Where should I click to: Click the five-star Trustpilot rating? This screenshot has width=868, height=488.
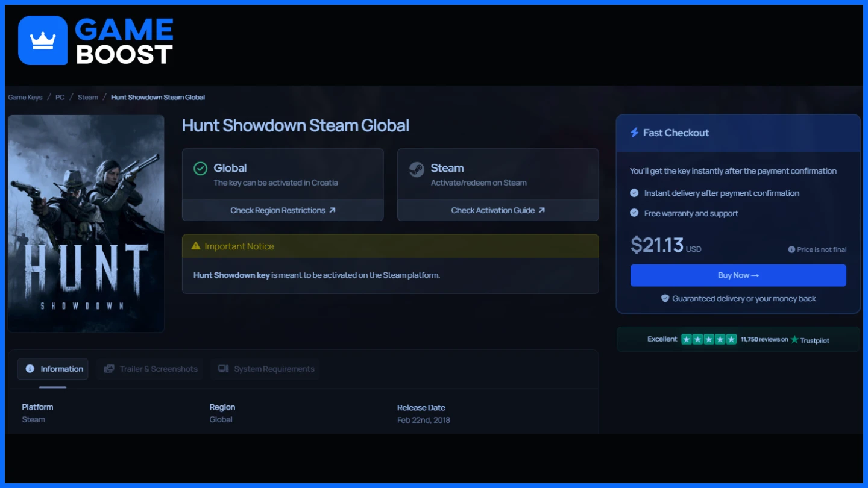[709, 339]
